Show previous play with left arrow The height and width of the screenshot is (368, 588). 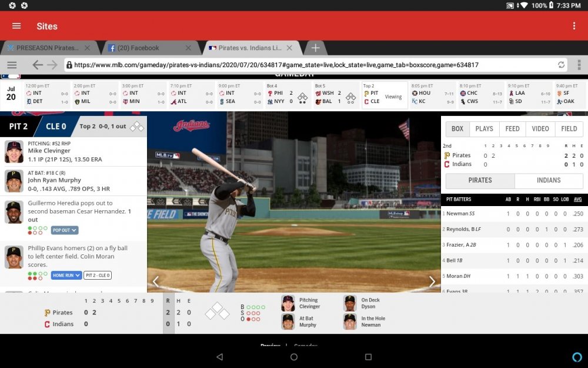pos(156,281)
